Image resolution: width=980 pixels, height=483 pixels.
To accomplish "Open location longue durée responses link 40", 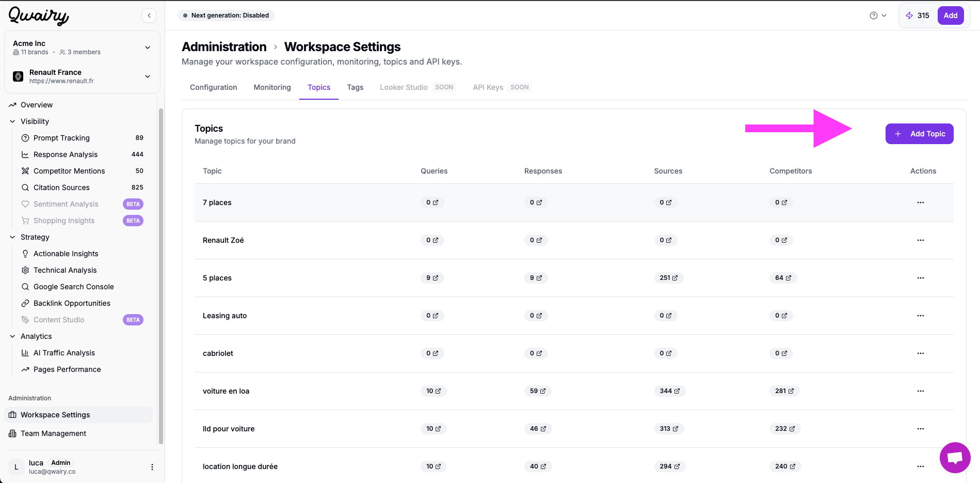I will point(538,466).
